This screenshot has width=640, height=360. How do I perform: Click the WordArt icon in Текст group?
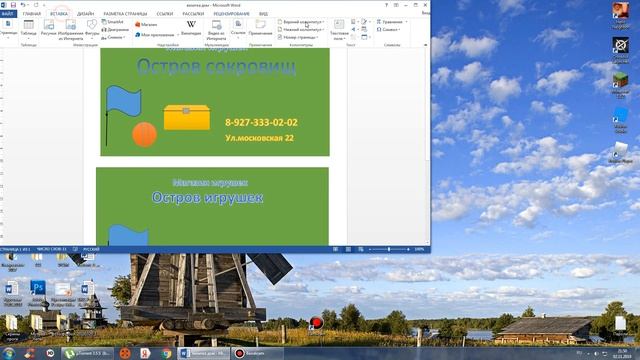pos(353,29)
